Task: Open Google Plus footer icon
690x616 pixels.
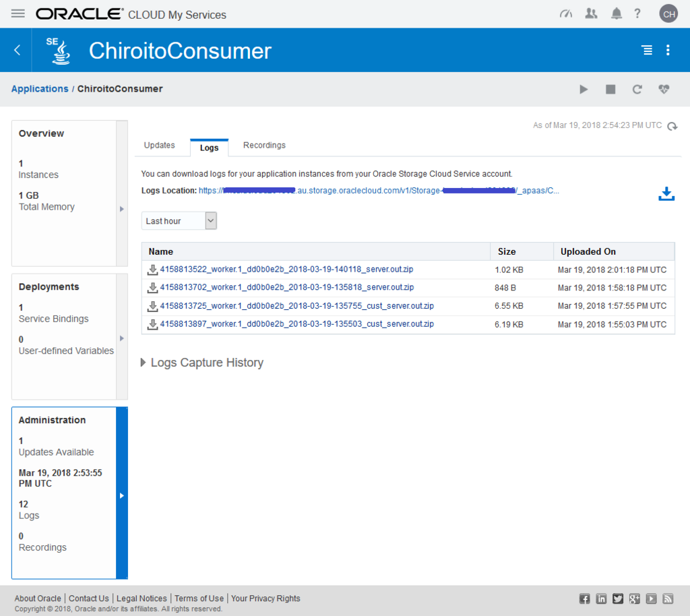Action: [635, 599]
